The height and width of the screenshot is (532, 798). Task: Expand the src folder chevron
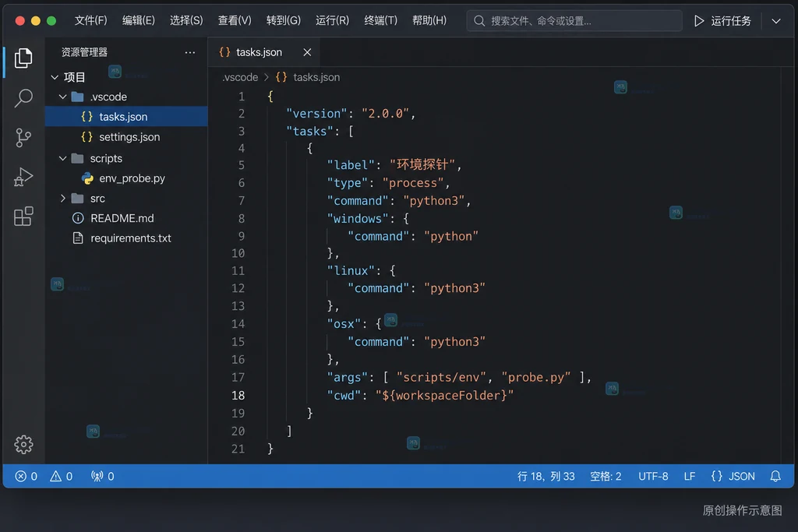click(x=62, y=199)
